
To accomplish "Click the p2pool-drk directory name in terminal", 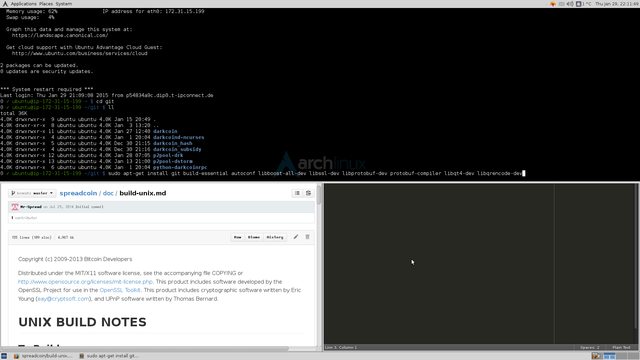I will point(168,156).
